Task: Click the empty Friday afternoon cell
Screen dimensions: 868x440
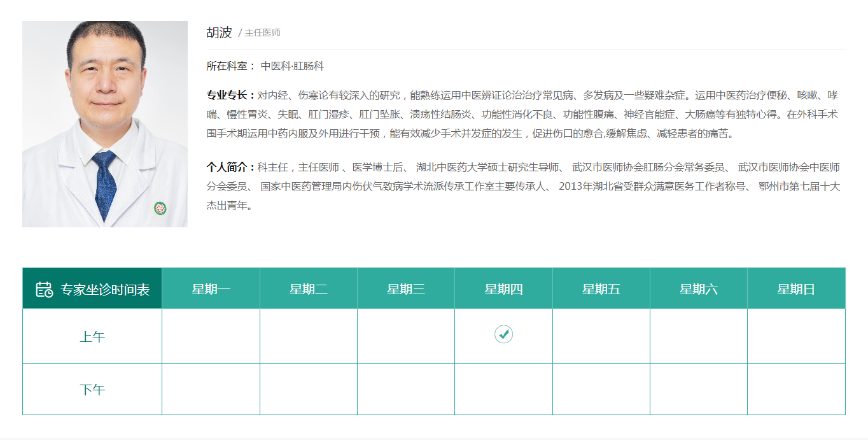Action: (x=601, y=389)
